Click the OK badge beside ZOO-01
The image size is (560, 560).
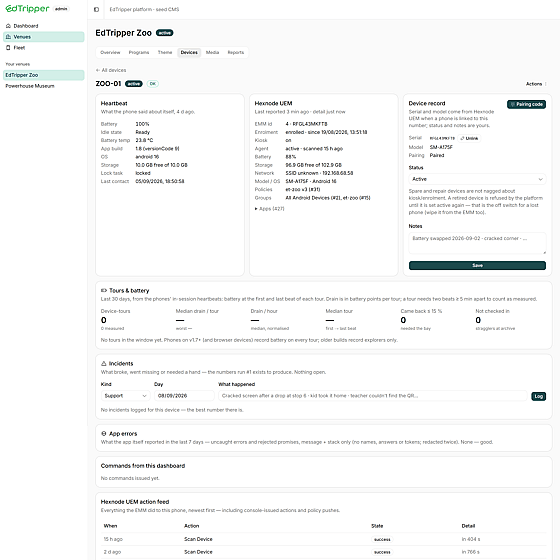click(x=153, y=84)
